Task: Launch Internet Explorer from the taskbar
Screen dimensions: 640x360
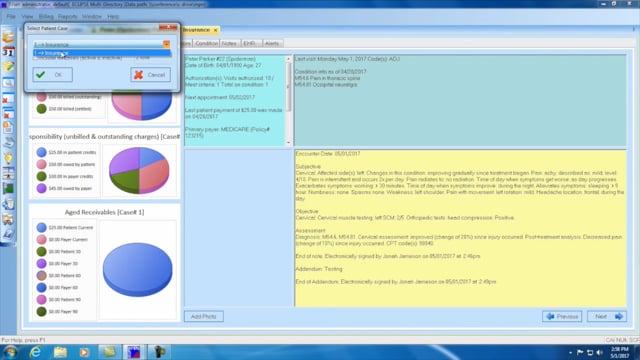Action: click(x=35, y=352)
